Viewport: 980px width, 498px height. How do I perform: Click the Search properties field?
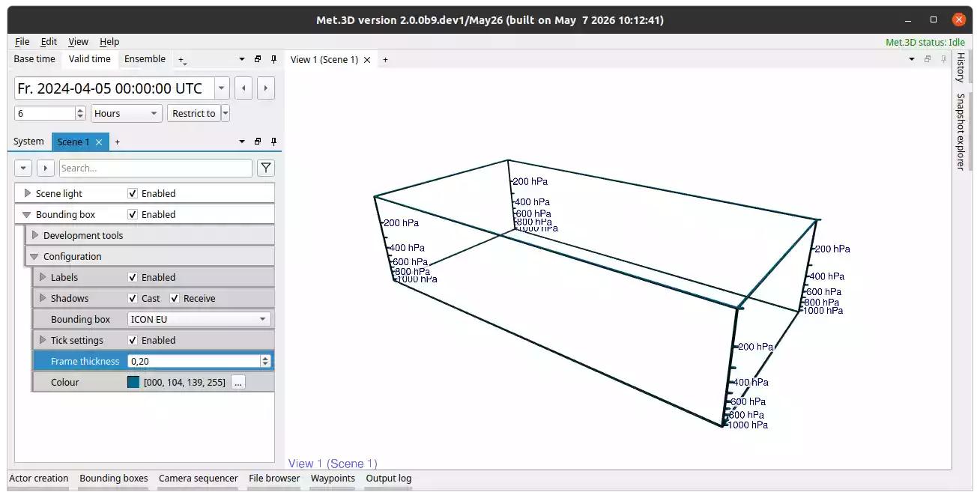[156, 168]
